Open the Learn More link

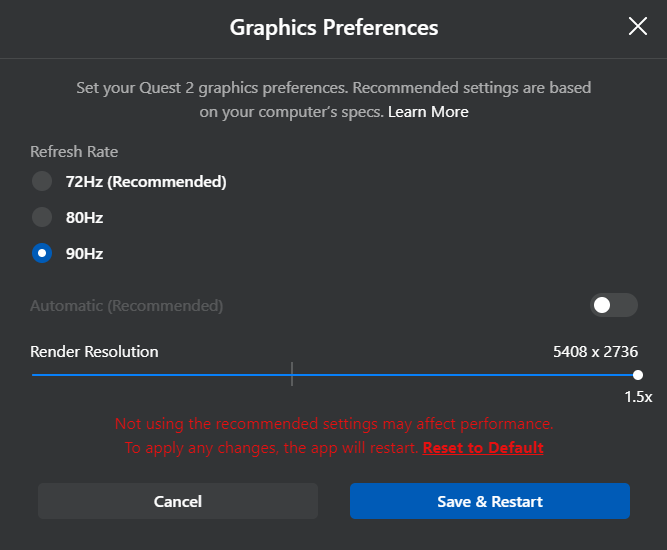pyautogui.click(x=428, y=111)
